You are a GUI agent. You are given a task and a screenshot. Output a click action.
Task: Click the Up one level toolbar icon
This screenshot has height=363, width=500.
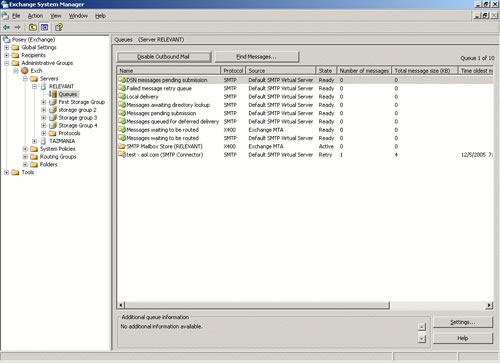[x=33, y=27]
